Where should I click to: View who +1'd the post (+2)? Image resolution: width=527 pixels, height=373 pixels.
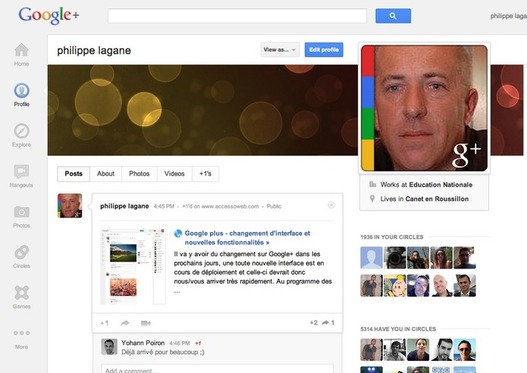click(313, 323)
